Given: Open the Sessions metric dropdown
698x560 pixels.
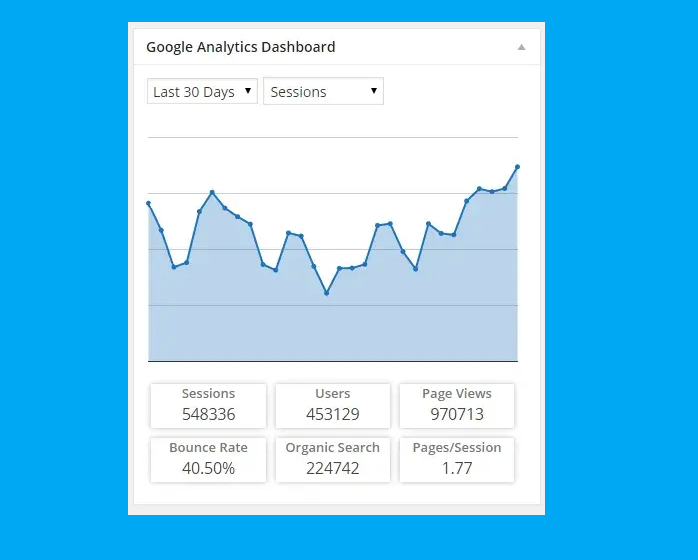Looking at the screenshot, I should tap(323, 91).
